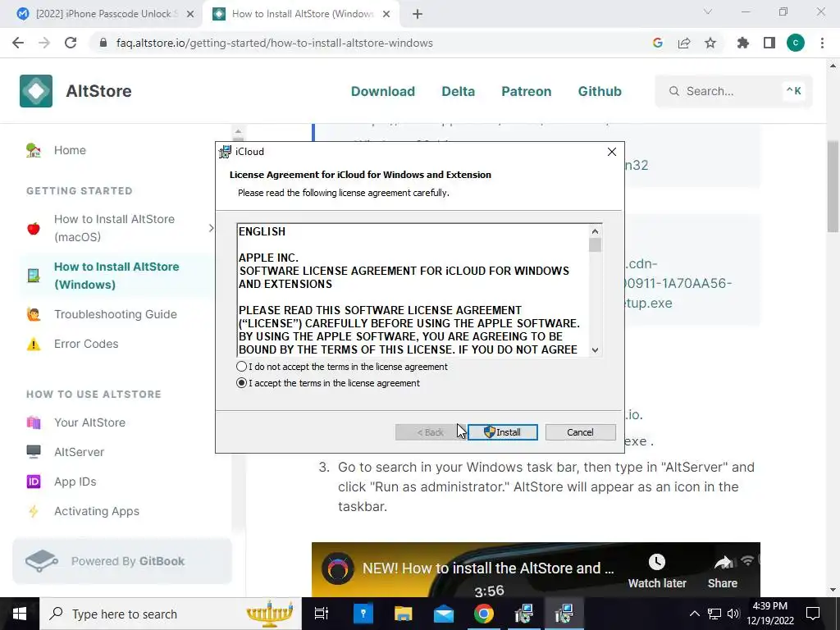Expand the macOS install chevron

click(211, 228)
